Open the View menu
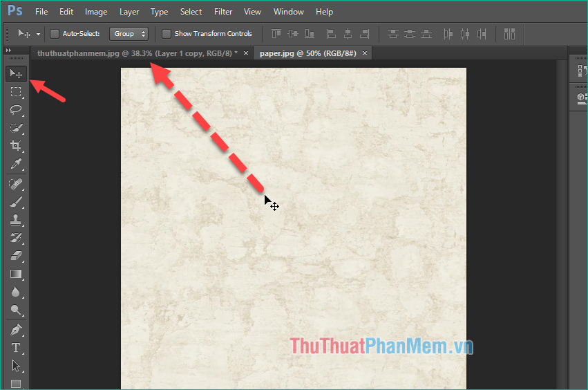Screen dimensions: 588x390 (252, 12)
